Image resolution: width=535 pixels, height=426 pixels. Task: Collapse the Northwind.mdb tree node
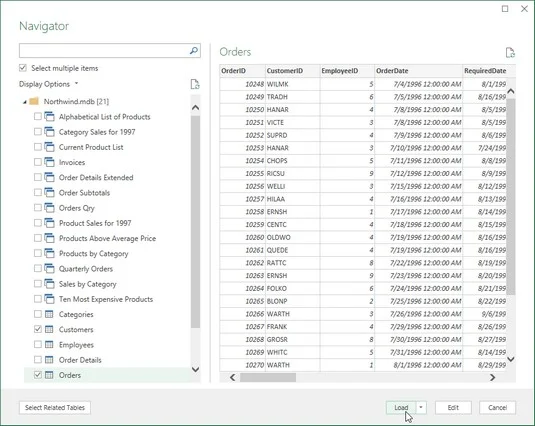[25, 102]
